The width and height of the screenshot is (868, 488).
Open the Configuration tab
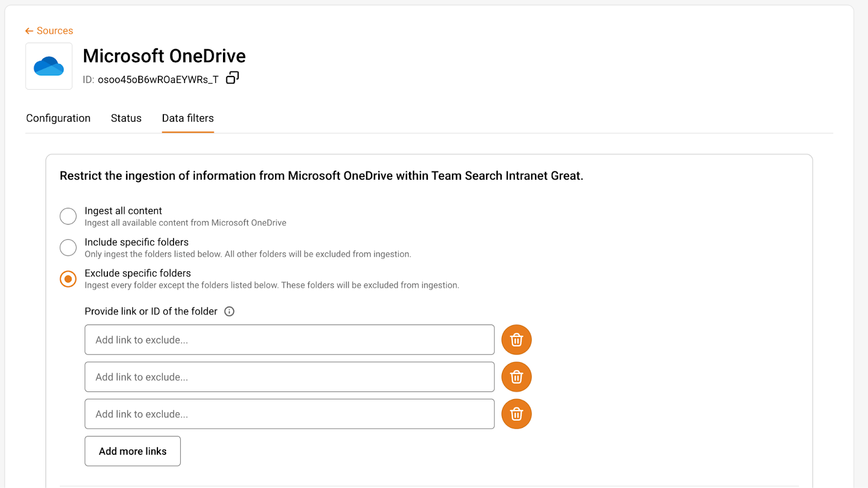(x=58, y=118)
